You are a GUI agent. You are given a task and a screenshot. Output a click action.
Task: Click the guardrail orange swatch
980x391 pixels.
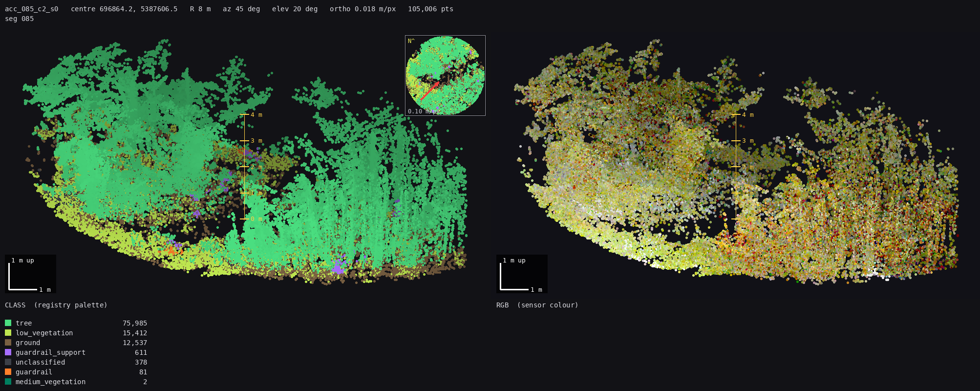pyautogui.click(x=8, y=372)
